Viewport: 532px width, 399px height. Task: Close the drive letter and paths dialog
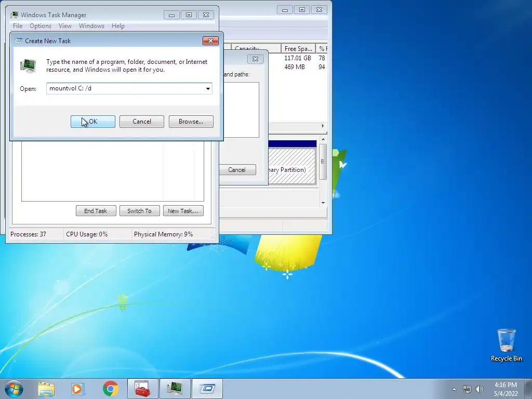pyautogui.click(x=255, y=59)
